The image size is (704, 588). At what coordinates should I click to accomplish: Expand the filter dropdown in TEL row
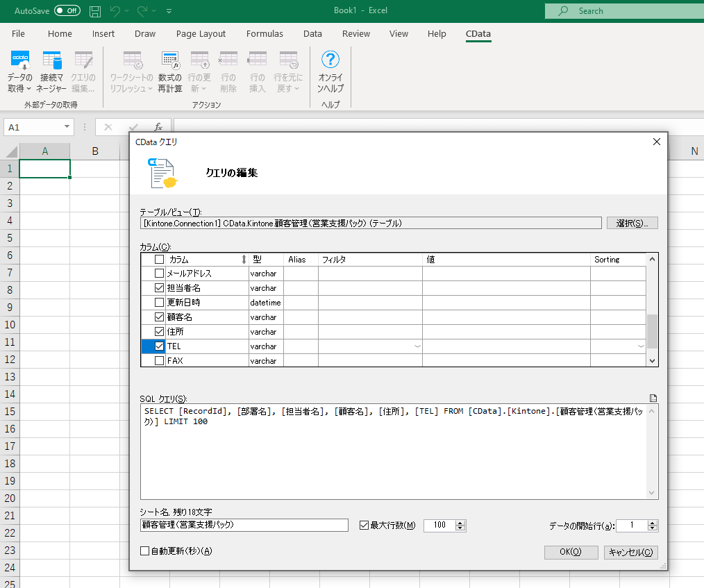click(417, 346)
